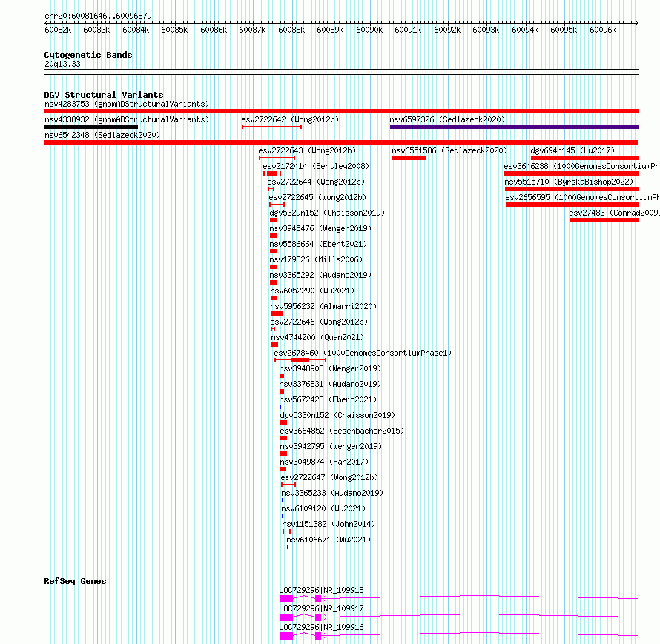Click nsv179826 (Mills2006) label

pyautogui.click(x=316, y=259)
